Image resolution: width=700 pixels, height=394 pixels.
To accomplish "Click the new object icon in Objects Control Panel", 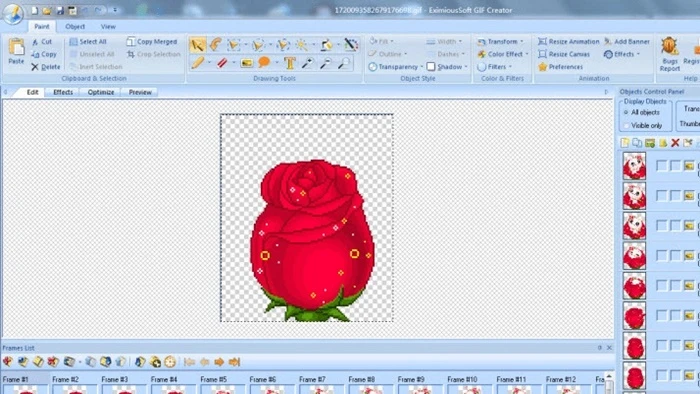I will coord(625,143).
